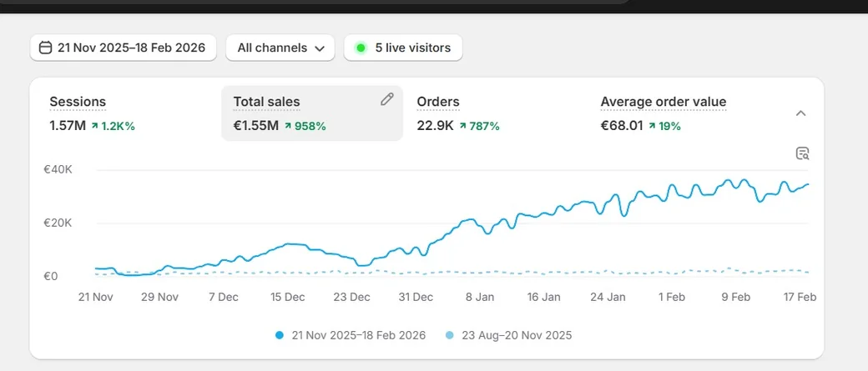Click the 29 Nov axis date label
Screen dimensions: 868x371
[x=160, y=297]
